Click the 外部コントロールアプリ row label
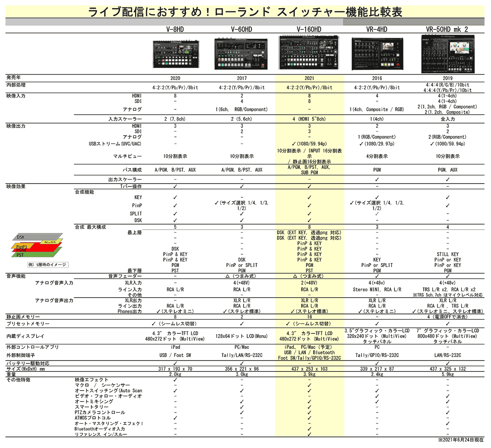This screenshot has width=491, height=448. pyautogui.click(x=32, y=347)
